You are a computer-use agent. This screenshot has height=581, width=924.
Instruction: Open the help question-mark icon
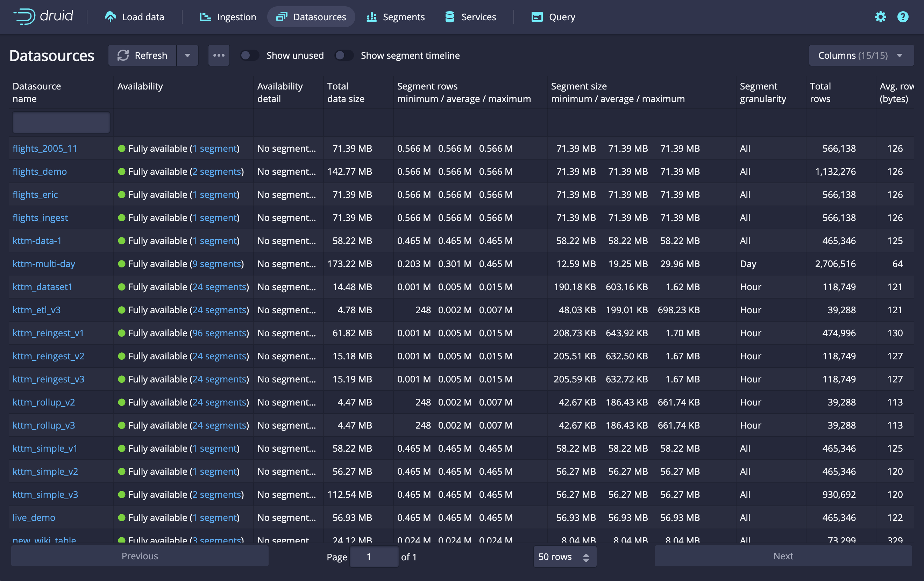coord(903,17)
